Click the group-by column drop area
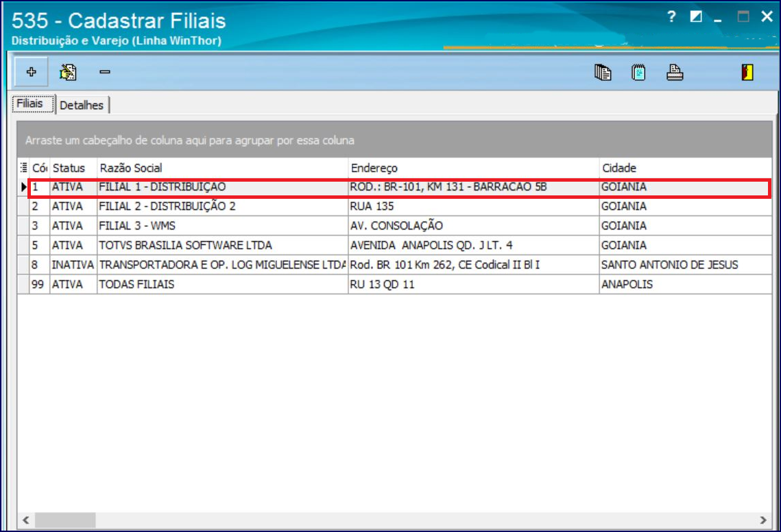The image size is (781, 532). [x=394, y=140]
